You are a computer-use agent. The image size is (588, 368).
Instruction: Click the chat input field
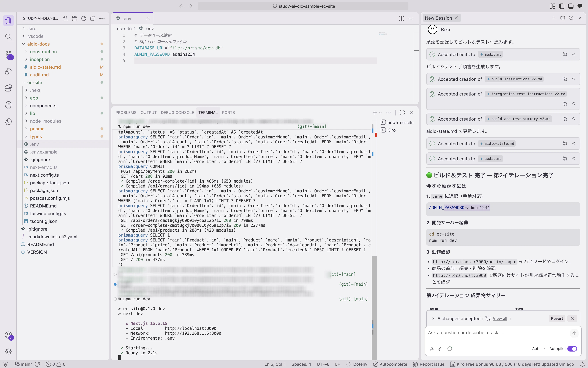(x=498, y=333)
